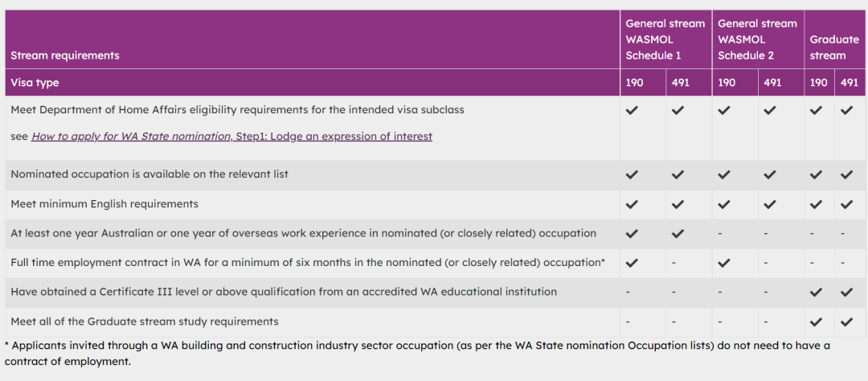The height and width of the screenshot is (381, 868).
Task: Select the General stream WASMOL Schedule 2 header
Action: pyautogui.click(x=758, y=39)
